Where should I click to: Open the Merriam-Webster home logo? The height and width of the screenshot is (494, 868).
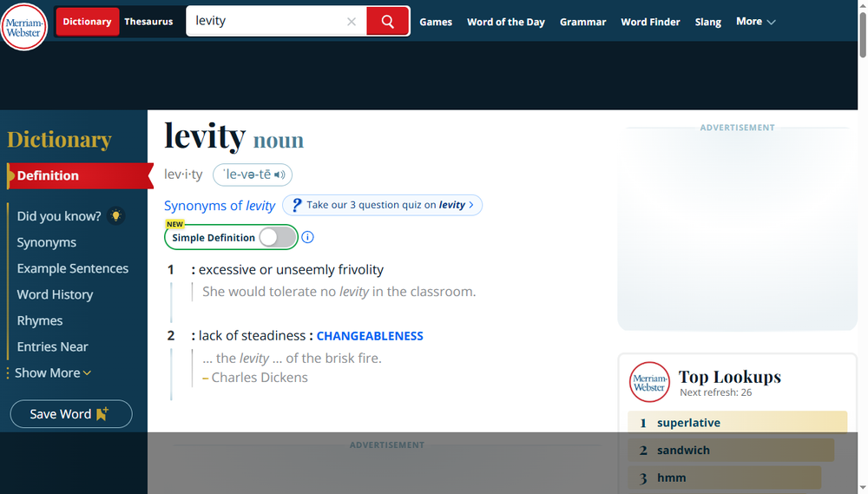click(23, 26)
